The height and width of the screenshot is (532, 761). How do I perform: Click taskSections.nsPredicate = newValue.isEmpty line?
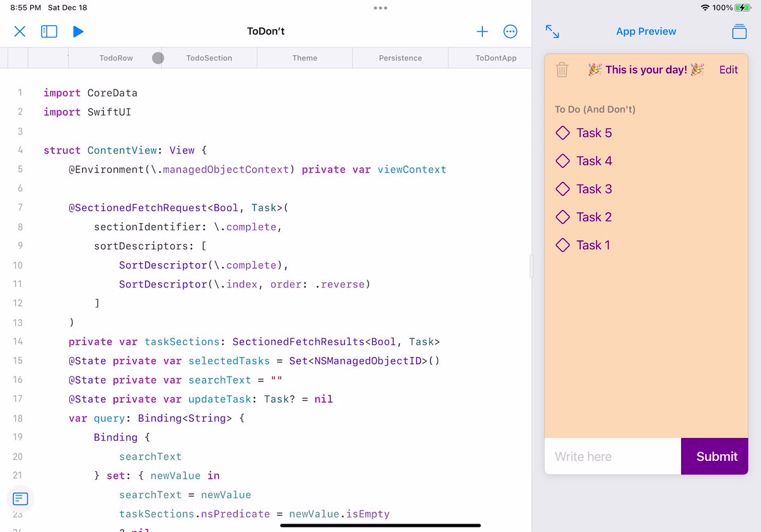pyautogui.click(x=254, y=514)
